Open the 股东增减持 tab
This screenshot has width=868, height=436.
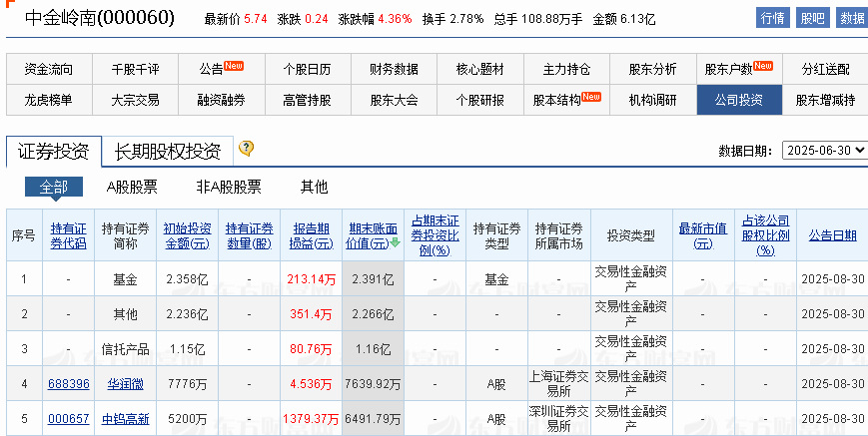825,100
